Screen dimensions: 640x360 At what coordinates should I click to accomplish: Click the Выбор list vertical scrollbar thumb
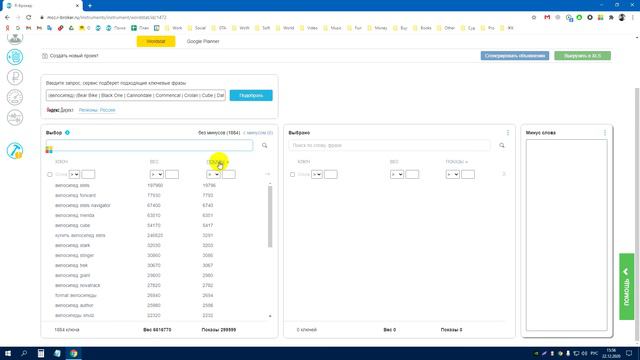(270, 216)
